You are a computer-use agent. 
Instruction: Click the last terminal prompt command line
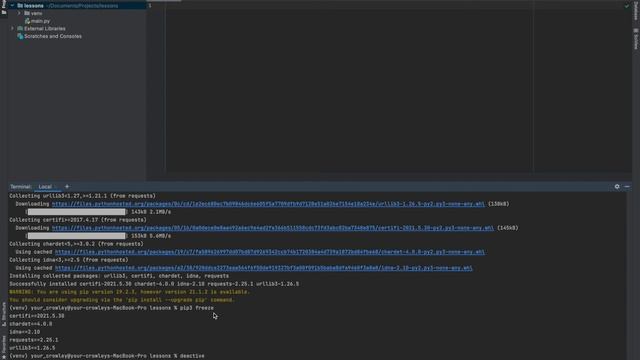pos(107,356)
